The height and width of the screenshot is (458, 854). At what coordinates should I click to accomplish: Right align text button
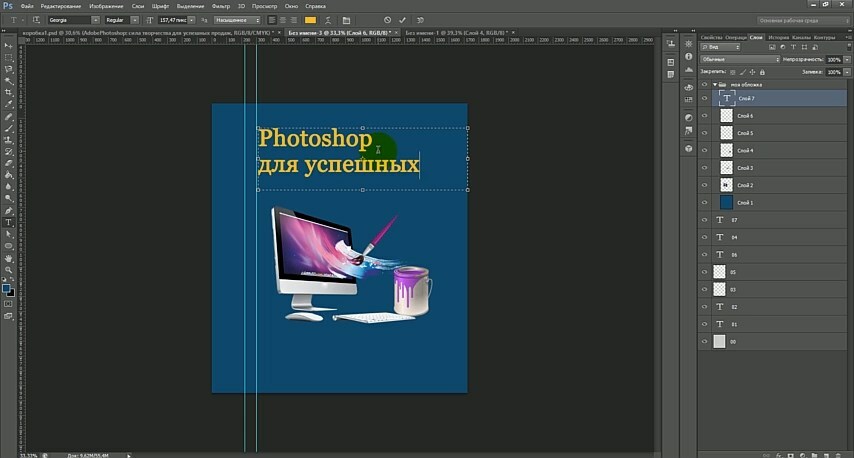(294, 20)
